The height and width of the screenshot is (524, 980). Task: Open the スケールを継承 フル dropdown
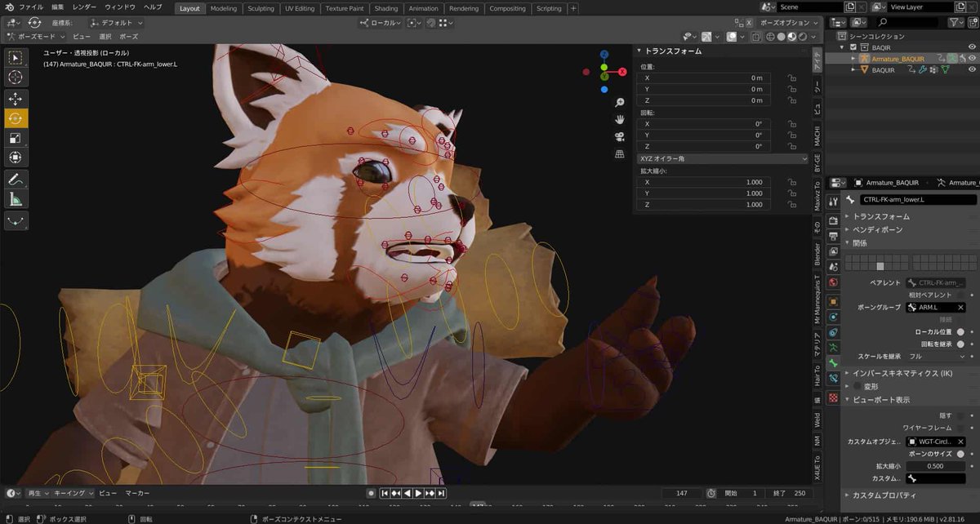[x=937, y=357]
